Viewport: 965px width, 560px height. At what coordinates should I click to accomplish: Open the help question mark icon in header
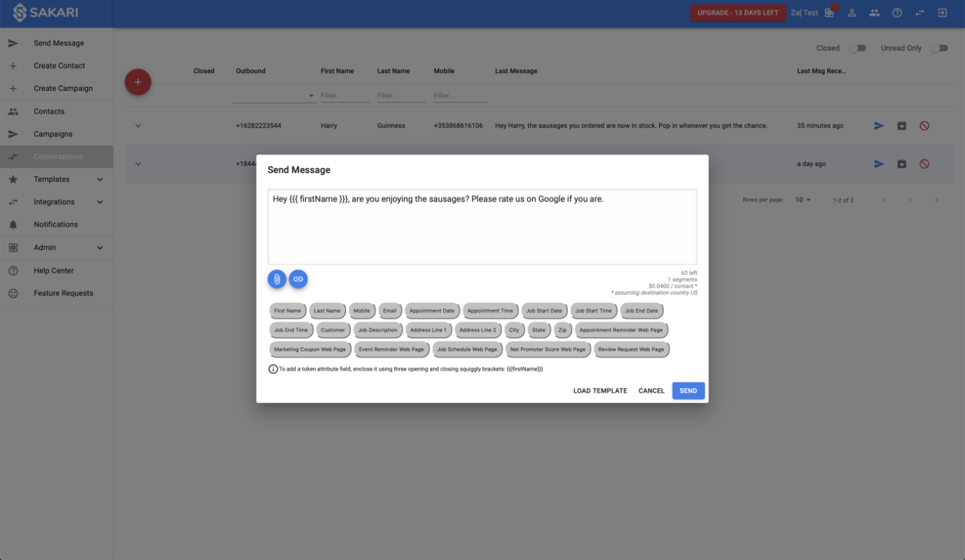pyautogui.click(x=897, y=13)
